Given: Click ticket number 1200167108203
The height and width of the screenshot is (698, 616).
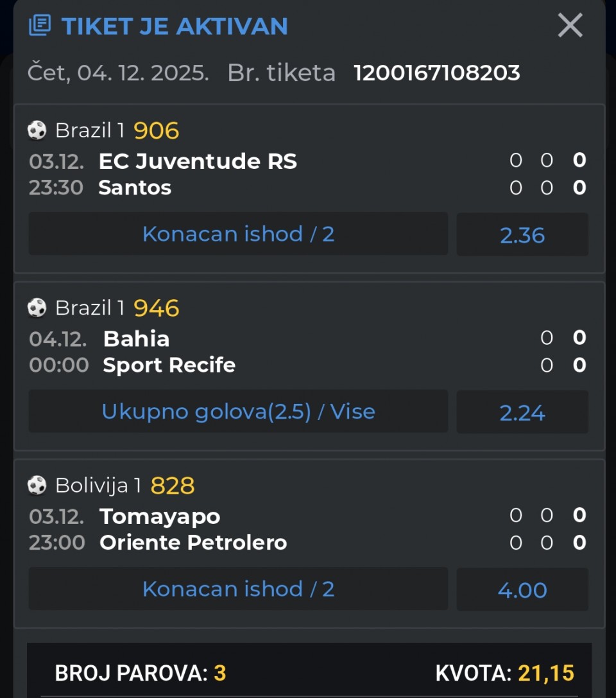Looking at the screenshot, I should point(437,73).
